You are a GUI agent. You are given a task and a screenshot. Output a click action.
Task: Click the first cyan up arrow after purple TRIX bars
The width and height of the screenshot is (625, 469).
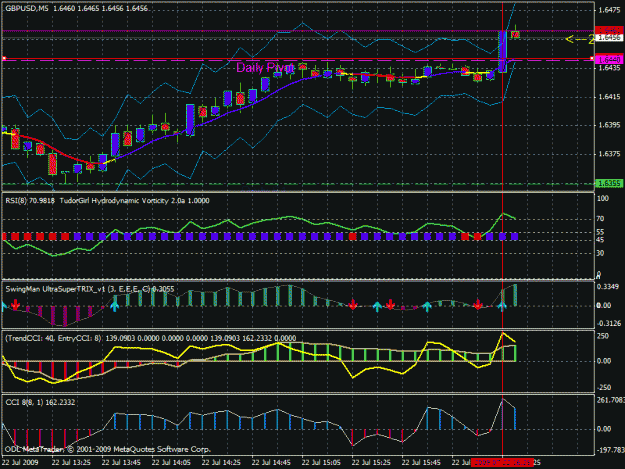coord(115,306)
